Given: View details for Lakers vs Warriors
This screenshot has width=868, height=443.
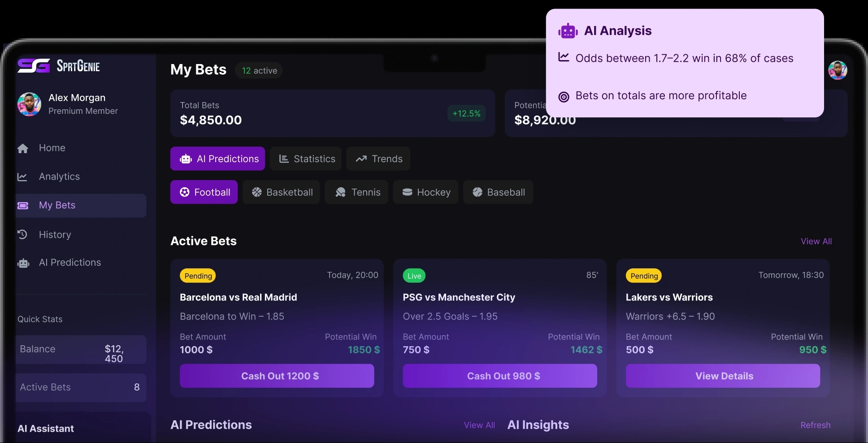Looking at the screenshot, I should (x=723, y=376).
